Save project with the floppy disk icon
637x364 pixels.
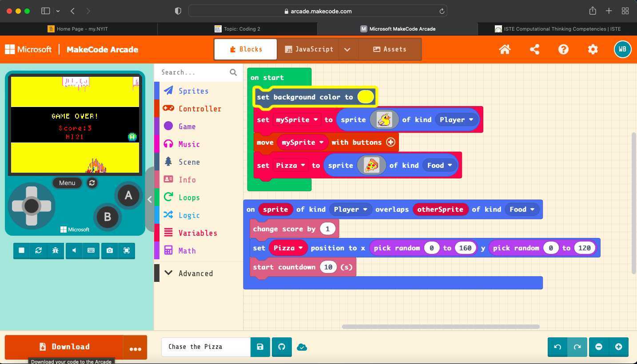pos(260,347)
